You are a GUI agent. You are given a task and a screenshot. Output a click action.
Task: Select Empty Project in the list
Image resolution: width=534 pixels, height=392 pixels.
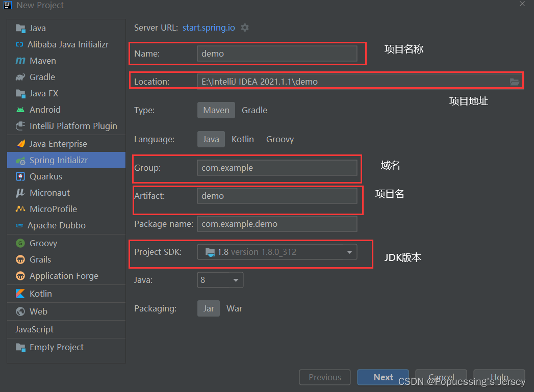(66, 348)
